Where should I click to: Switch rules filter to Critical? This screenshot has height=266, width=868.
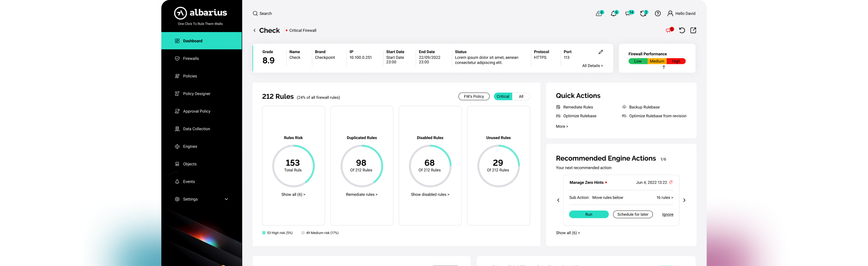pyautogui.click(x=503, y=96)
